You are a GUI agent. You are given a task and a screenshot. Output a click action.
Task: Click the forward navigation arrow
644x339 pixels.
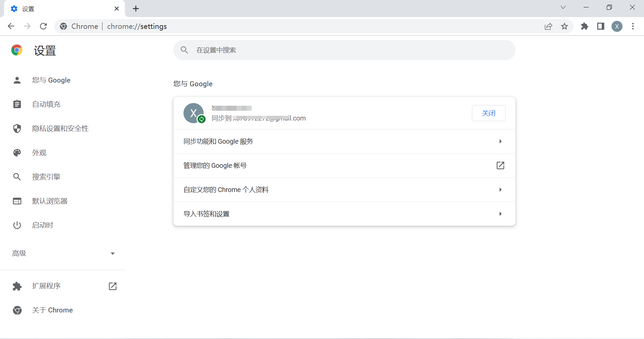[x=27, y=26]
